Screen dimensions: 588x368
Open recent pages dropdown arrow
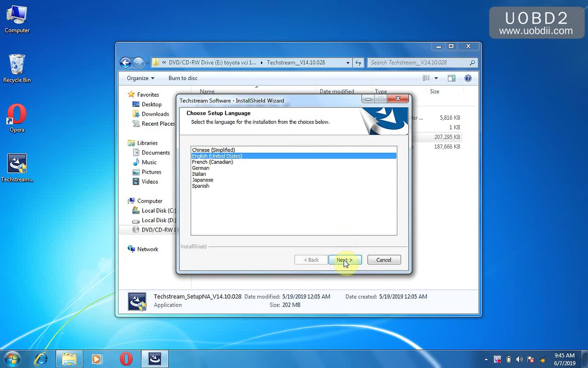point(147,63)
